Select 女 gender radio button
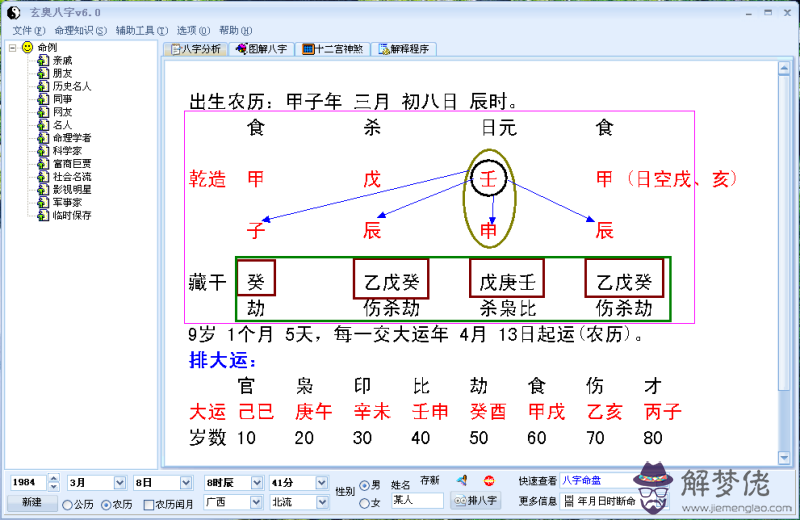The height and width of the screenshot is (520, 800). [x=364, y=503]
